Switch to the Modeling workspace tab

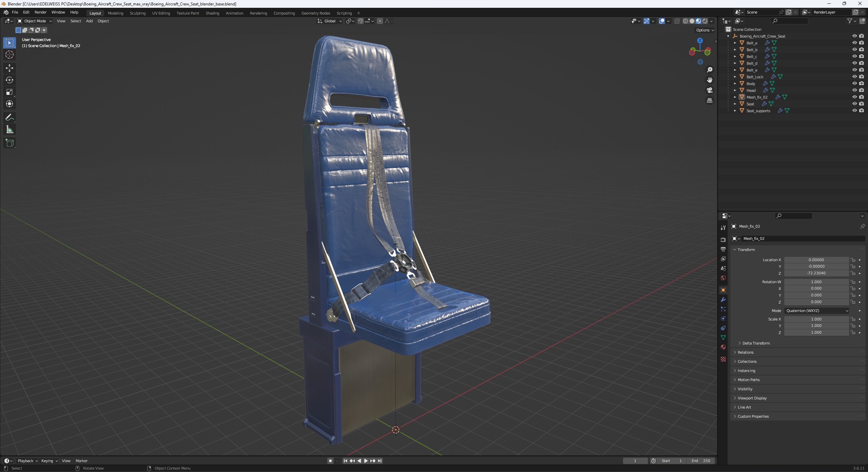[x=115, y=13]
